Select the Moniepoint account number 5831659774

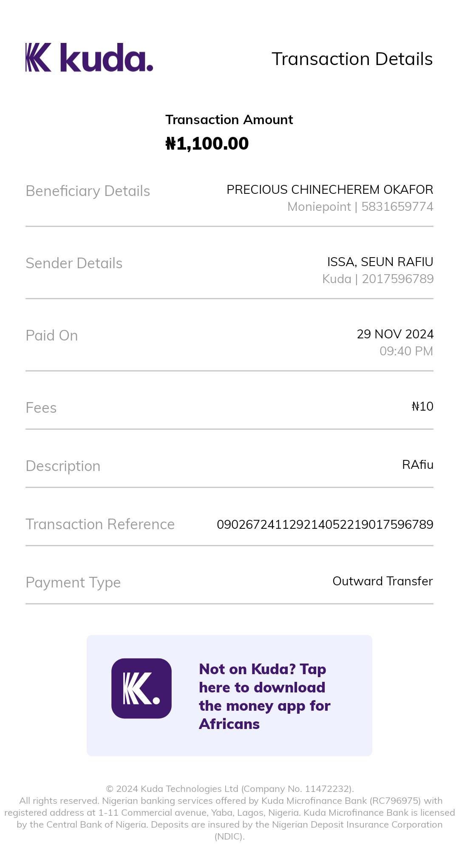[x=397, y=207]
